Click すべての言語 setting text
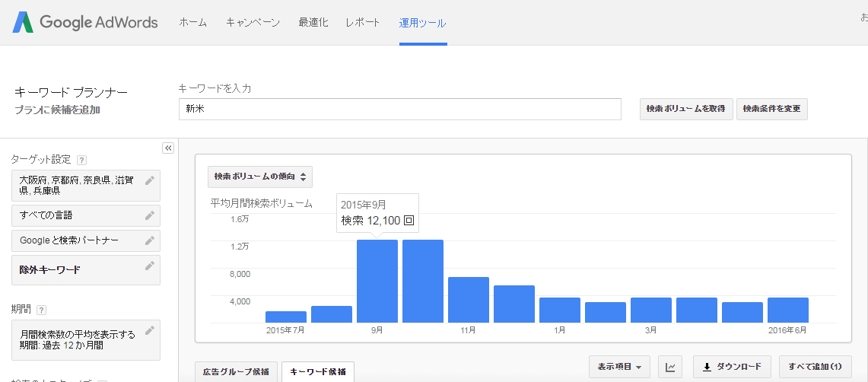Image resolution: width=868 pixels, height=382 pixels. pyautogui.click(x=46, y=215)
